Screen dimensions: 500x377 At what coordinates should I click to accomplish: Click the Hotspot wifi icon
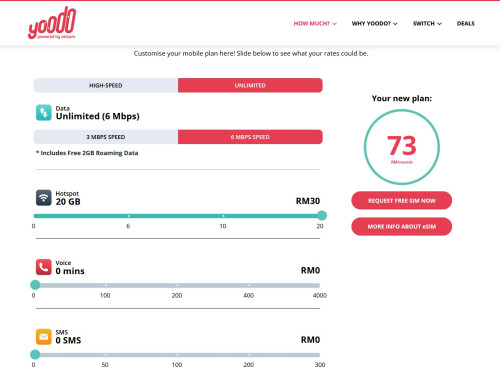tap(44, 198)
